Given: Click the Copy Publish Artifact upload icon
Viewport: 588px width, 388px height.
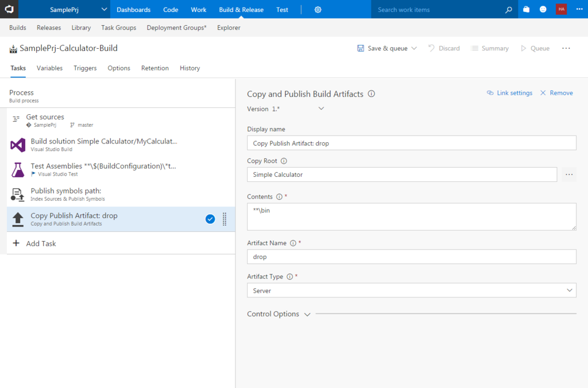Looking at the screenshot, I should tap(18, 219).
